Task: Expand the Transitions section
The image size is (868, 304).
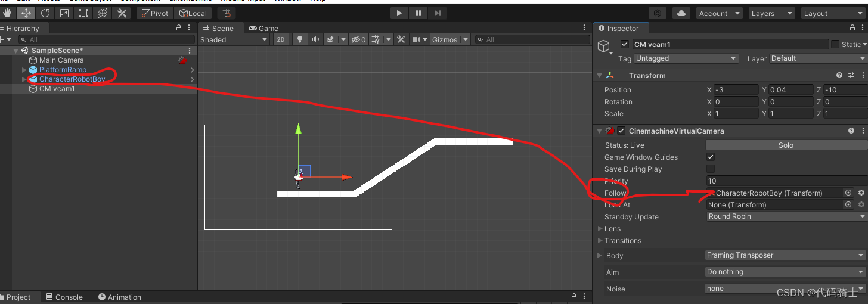Action: [600, 241]
